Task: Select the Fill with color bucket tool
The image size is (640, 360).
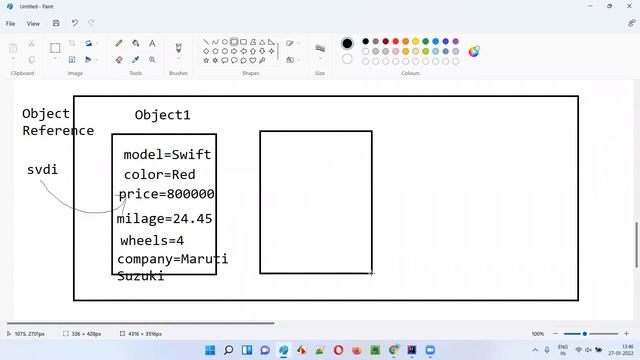Action: [136, 43]
